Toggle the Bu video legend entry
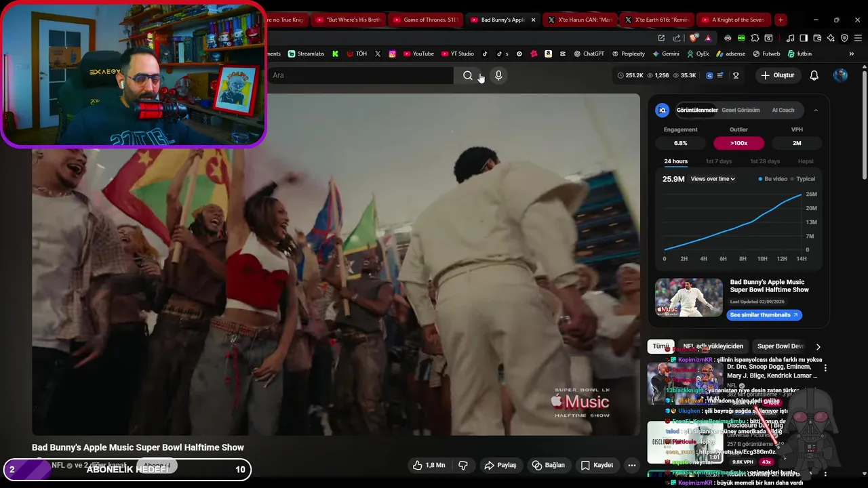 (x=772, y=179)
